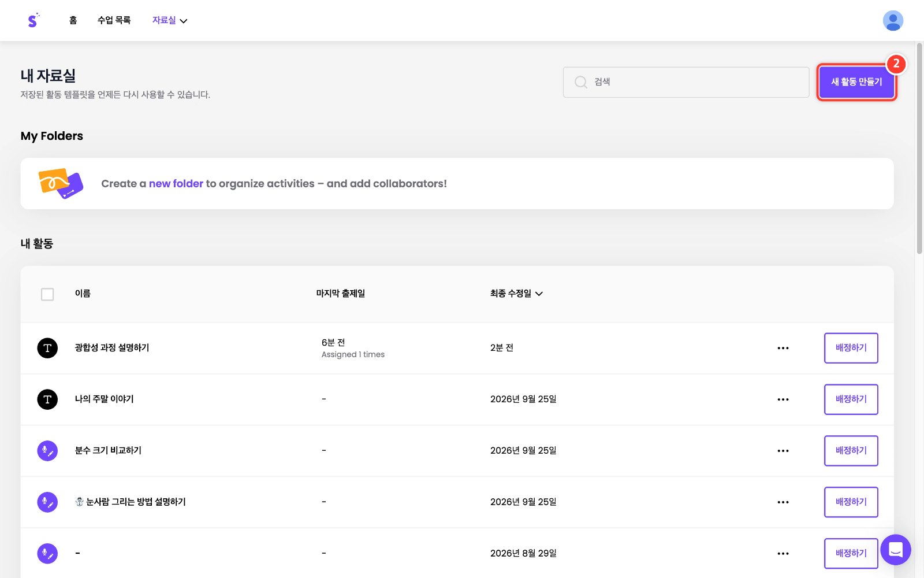Open the 수업 목록 menu item
924x578 pixels.
[x=114, y=20]
